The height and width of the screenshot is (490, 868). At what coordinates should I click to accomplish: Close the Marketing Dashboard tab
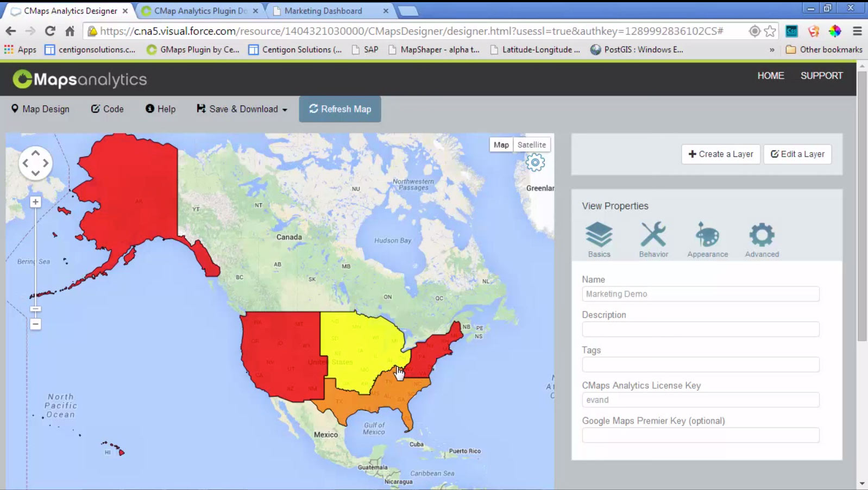386,11
